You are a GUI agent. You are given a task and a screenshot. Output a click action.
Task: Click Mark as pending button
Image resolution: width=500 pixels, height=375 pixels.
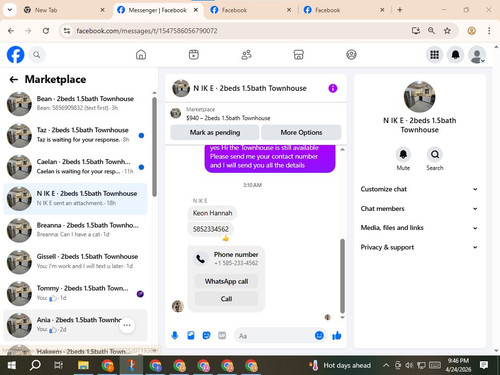[x=215, y=132]
